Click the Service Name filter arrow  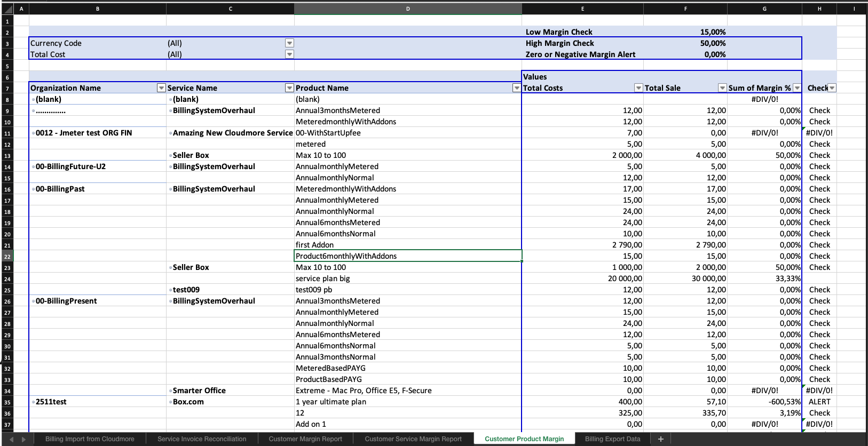(x=289, y=88)
